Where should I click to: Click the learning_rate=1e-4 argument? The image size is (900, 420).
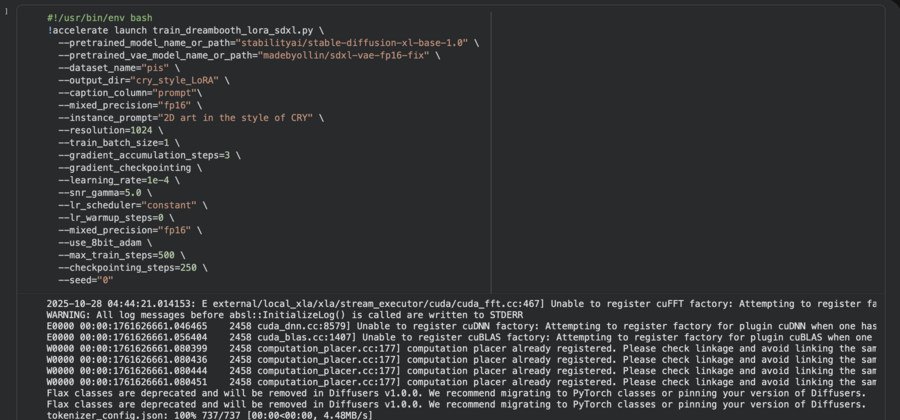coord(111,180)
